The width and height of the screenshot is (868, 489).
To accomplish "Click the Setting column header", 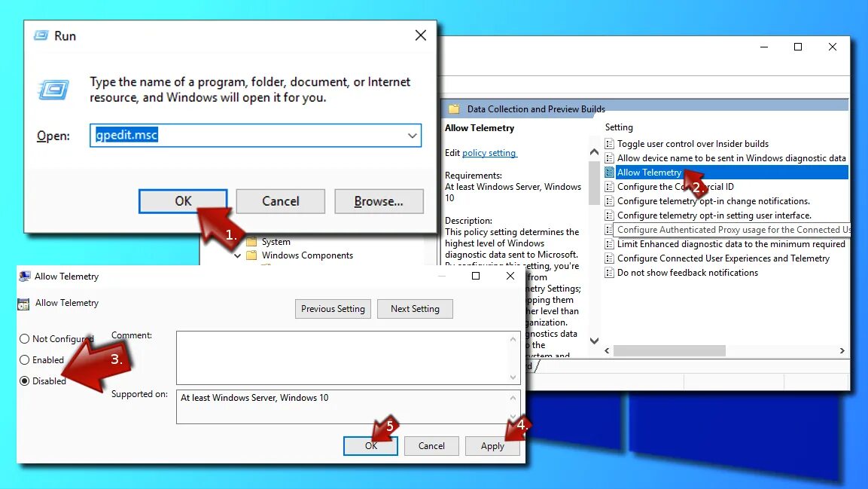I will click(619, 127).
